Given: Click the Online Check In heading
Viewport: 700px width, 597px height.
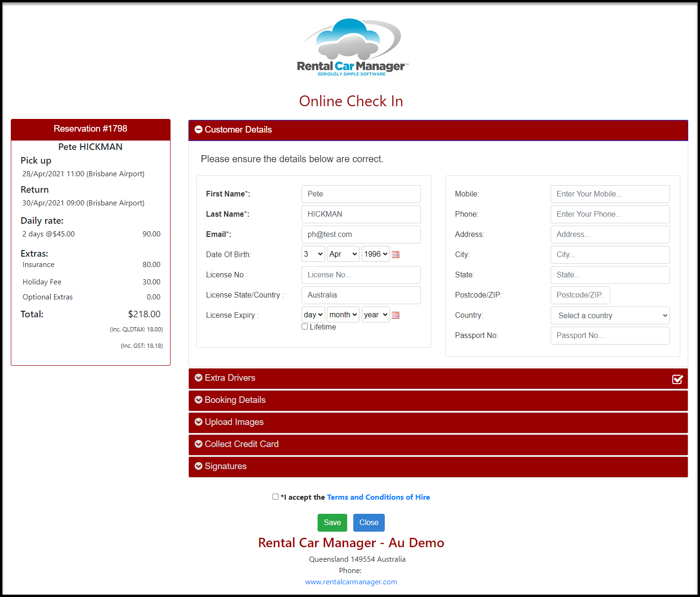Looking at the screenshot, I should point(351,101).
